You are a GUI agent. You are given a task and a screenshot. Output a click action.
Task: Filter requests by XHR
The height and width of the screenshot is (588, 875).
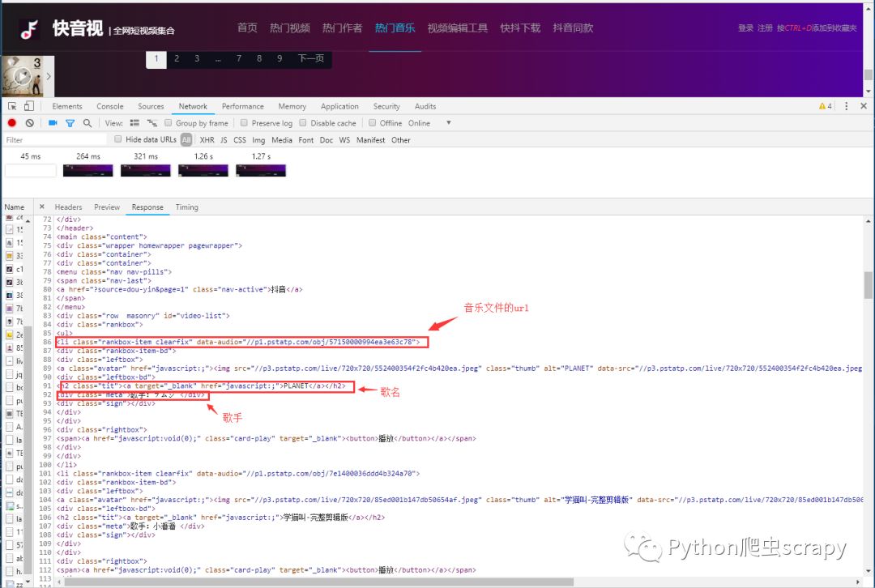pyautogui.click(x=207, y=140)
